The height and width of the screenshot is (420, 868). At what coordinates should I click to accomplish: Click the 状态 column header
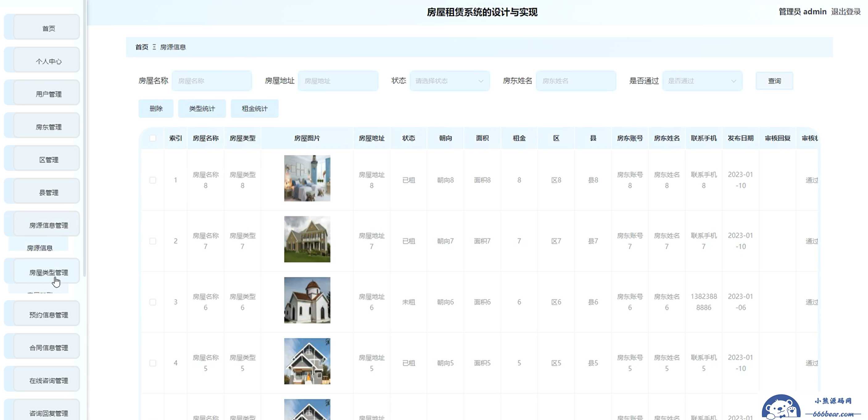click(408, 138)
